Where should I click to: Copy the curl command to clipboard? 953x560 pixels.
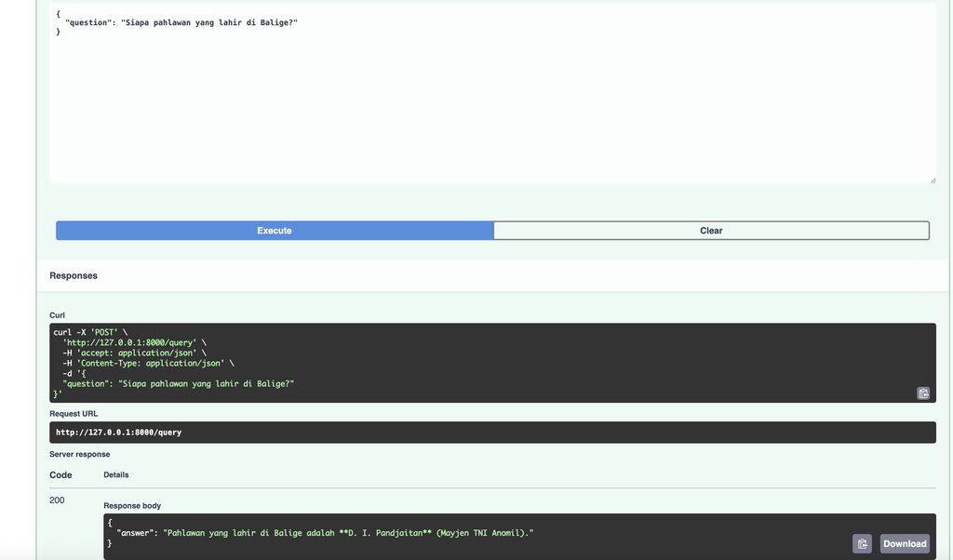coord(922,393)
